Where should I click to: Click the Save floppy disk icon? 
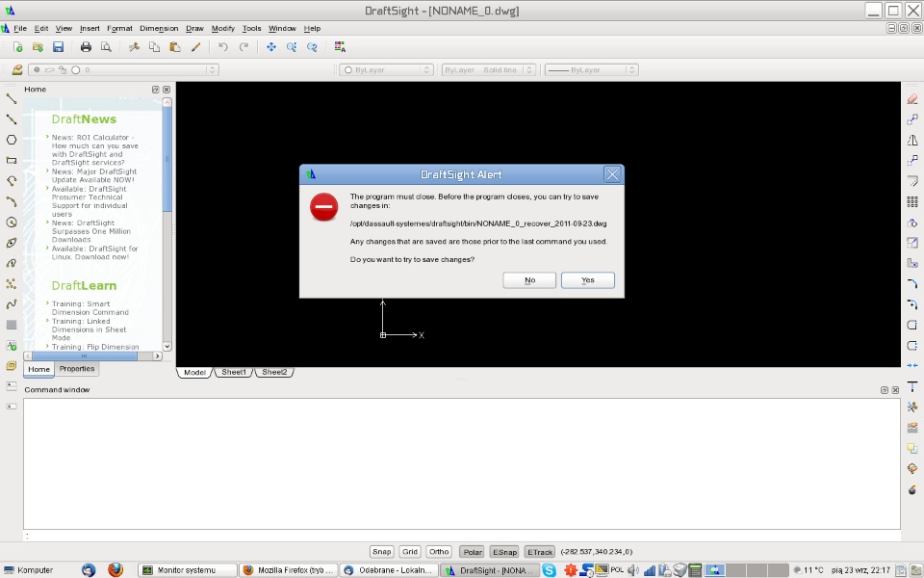(x=58, y=47)
